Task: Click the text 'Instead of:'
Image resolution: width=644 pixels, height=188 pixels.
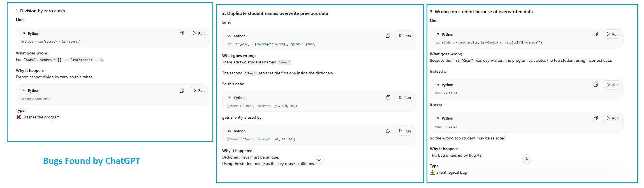Action: (x=439, y=71)
